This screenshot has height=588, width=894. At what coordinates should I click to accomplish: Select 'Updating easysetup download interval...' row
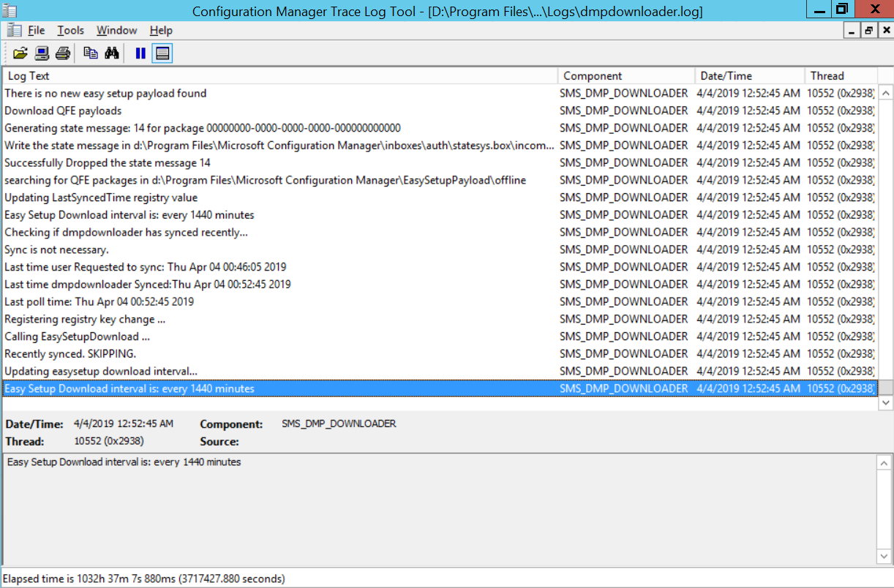(x=440, y=372)
